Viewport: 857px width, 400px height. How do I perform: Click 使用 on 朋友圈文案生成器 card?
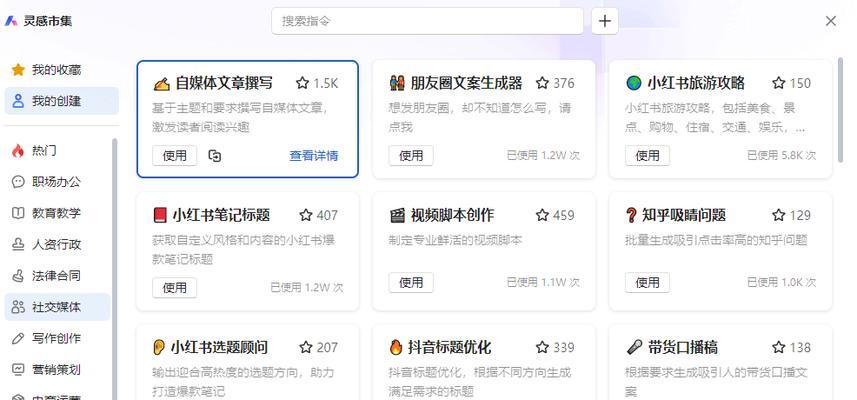[411, 156]
